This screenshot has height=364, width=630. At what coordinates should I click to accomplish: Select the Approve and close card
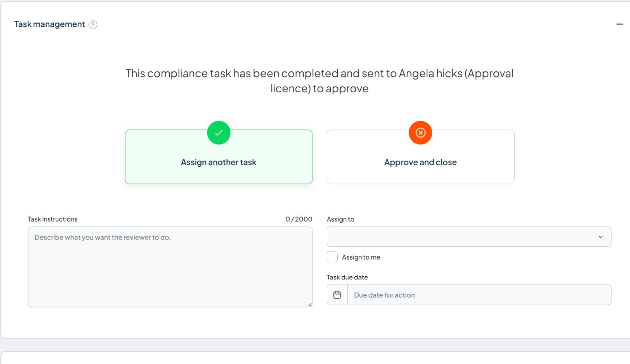coord(420,157)
